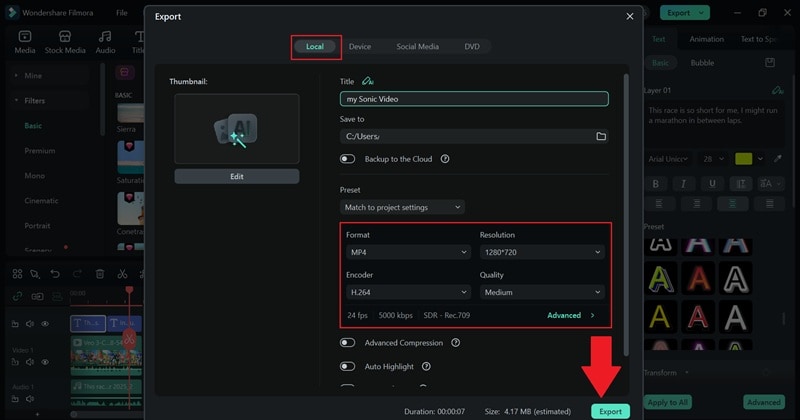
Task: Select the Device export tab
Action: point(360,46)
